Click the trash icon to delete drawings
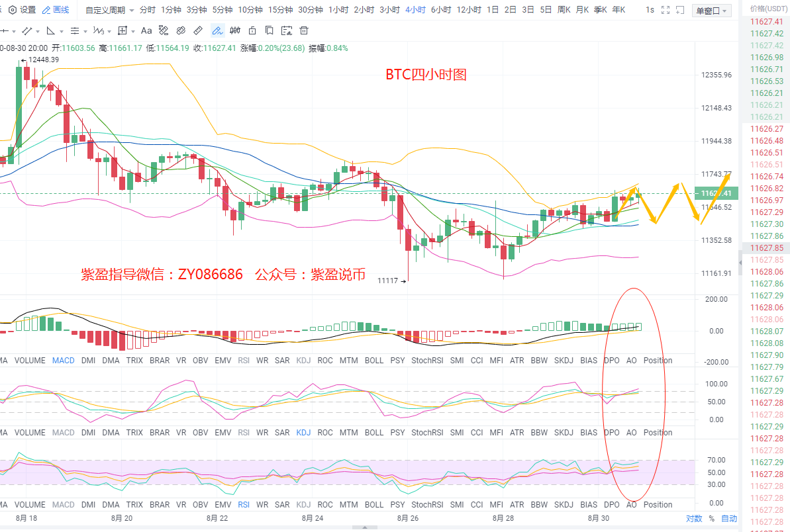Viewport: 790px width, 532px height. pos(304,30)
